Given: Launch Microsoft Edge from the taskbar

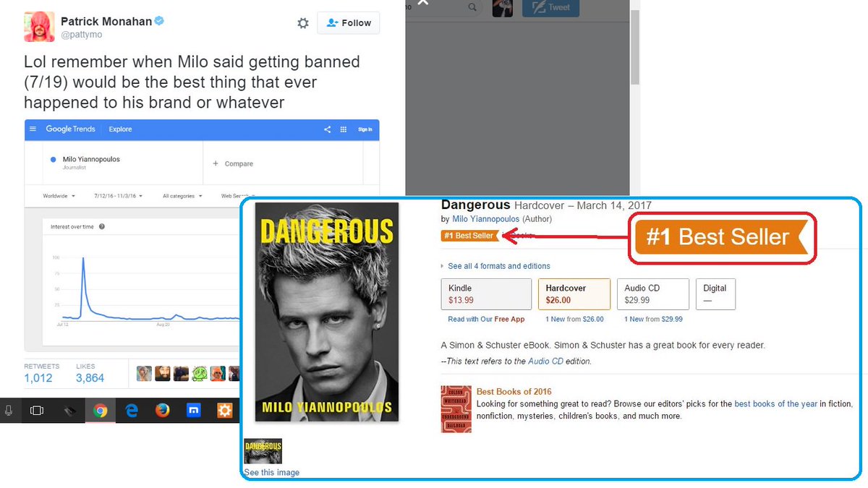Looking at the screenshot, I should [x=132, y=411].
